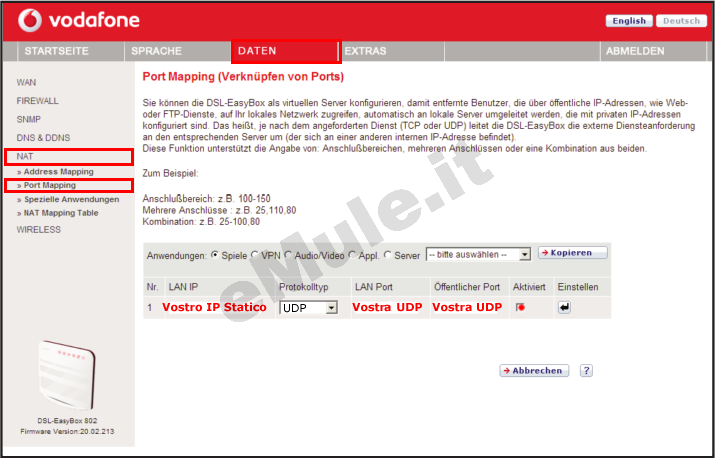Select the Server radio button

coord(388,255)
